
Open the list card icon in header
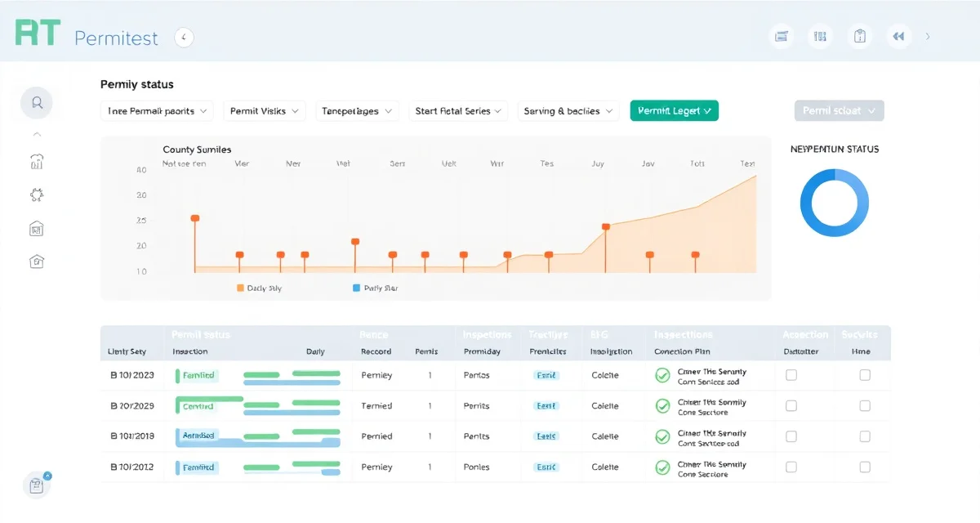pos(782,37)
